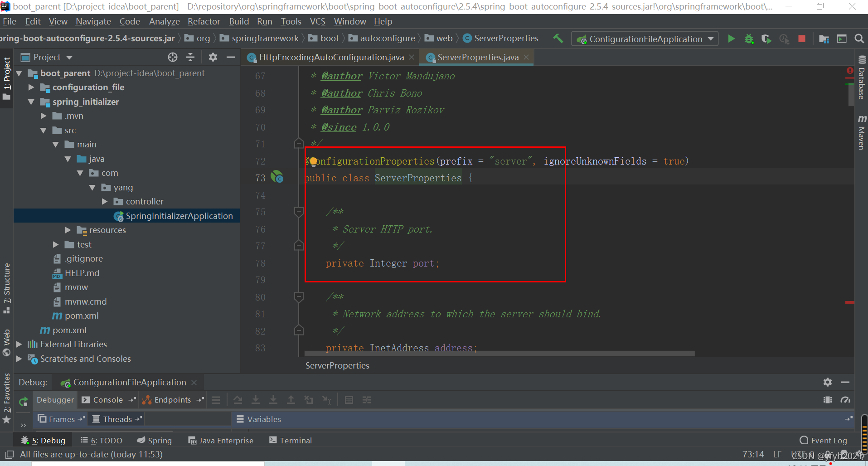Collapse the spring_initializer module
The image size is (868, 466).
(31, 102)
